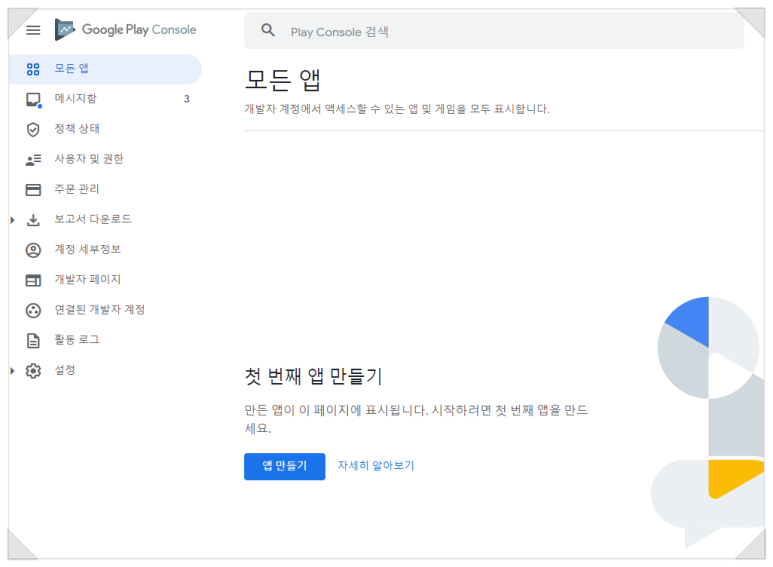
Task: Click the 주문 관리 card icon
Action: (33, 190)
